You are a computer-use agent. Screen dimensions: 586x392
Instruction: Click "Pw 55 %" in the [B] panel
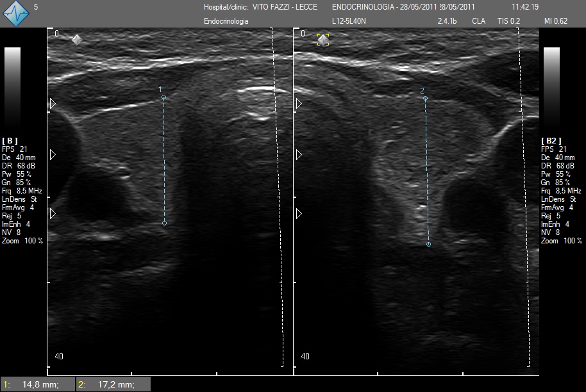click(17, 174)
